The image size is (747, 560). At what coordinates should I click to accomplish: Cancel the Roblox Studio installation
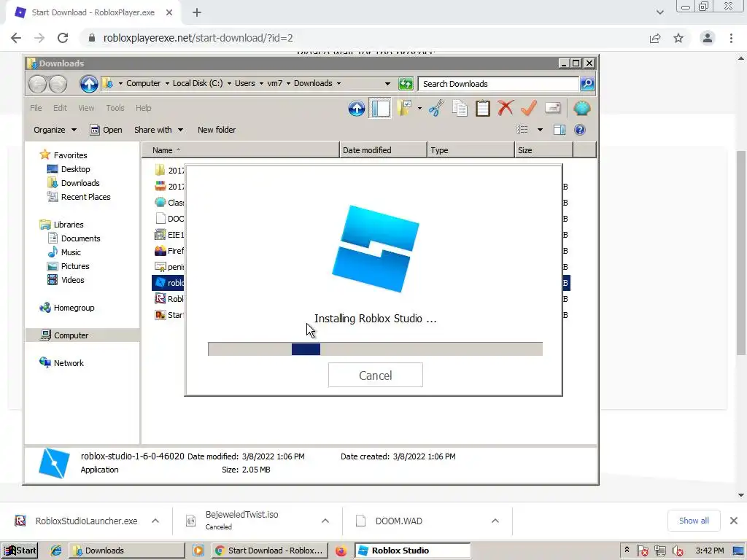[x=376, y=376]
